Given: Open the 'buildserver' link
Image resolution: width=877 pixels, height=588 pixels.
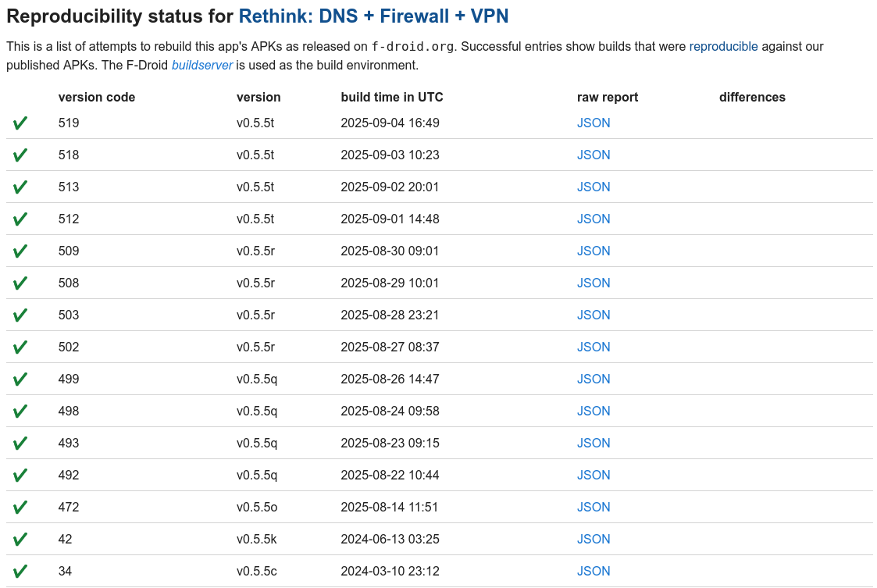Looking at the screenshot, I should (x=202, y=66).
